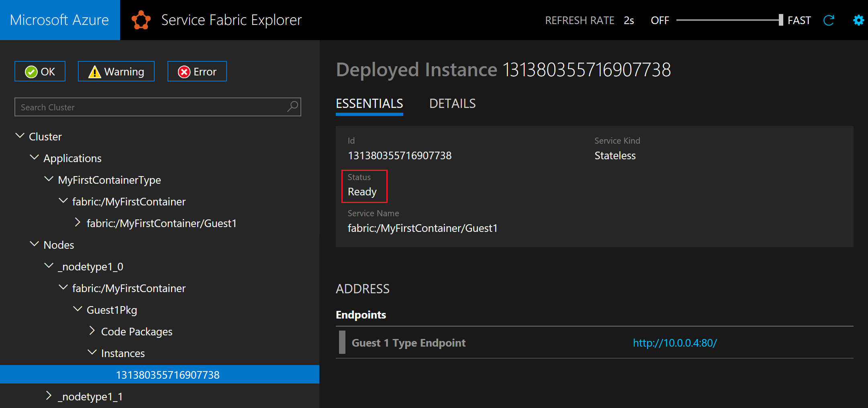Select the ESSENTIALS tab

(369, 104)
